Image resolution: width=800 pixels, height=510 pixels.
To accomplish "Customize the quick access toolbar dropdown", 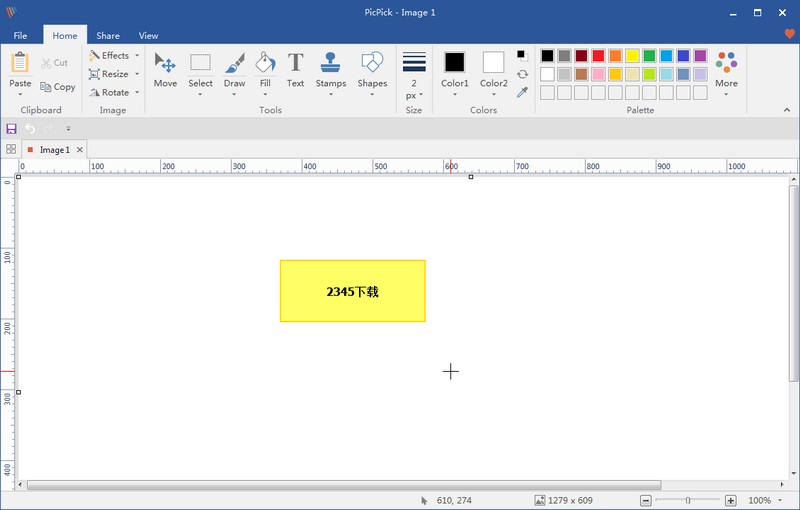I will click(68, 129).
